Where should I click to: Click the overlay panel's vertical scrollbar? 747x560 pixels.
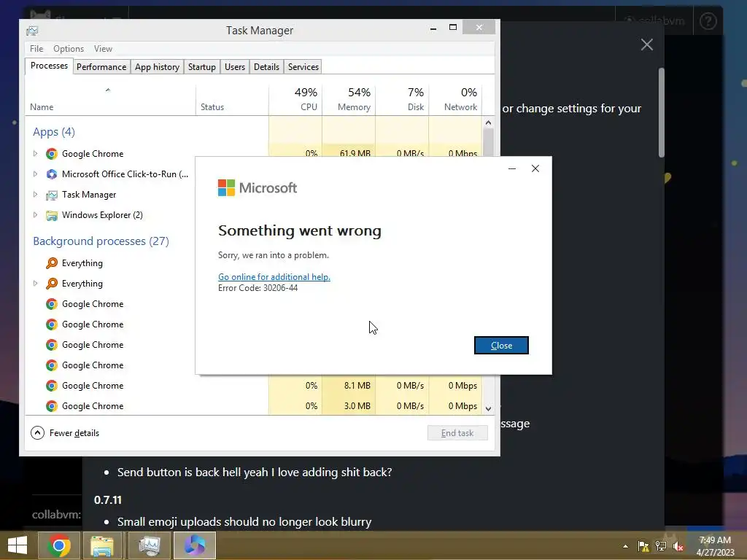661,113
